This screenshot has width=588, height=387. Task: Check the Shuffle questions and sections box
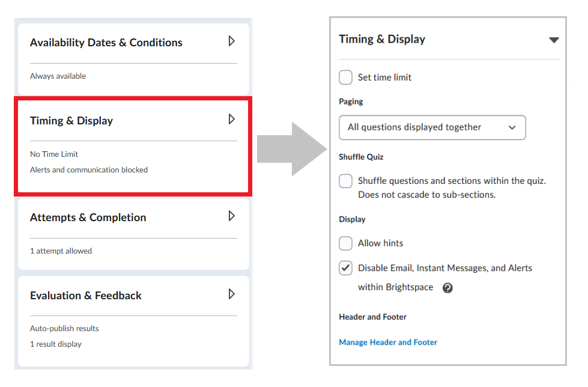tap(345, 181)
